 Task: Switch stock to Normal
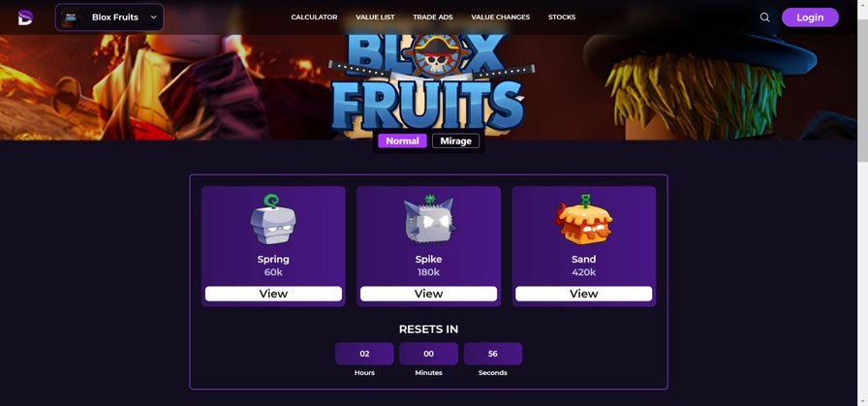coord(402,141)
